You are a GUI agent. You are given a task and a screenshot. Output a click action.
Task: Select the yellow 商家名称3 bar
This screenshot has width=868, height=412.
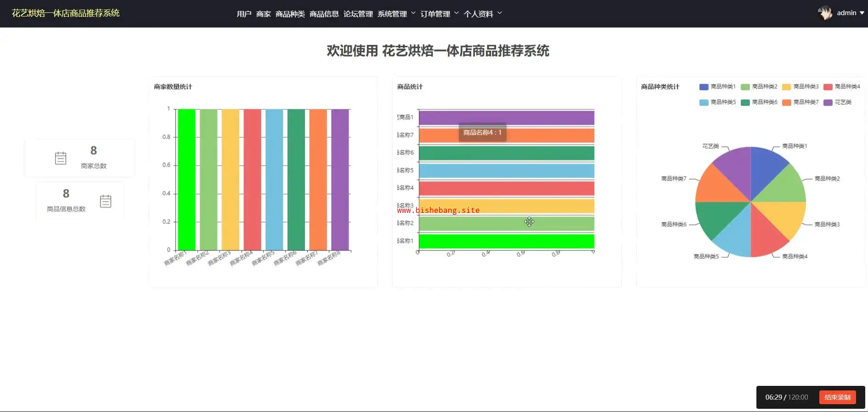point(231,179)
